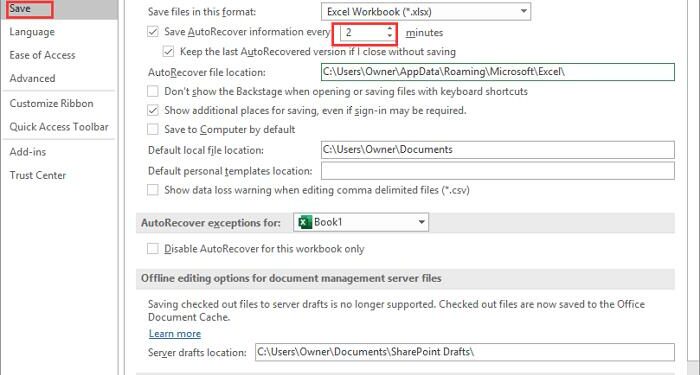Click Default personal templates location field
Image resolution: width=700 pixels, height=375 pixels.
coord(498,171)
